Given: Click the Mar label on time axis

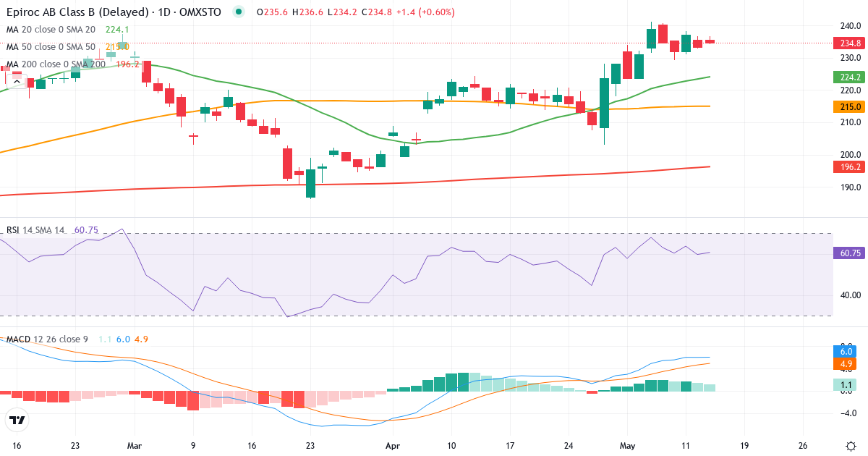Looking at the screenshot, I should 135,446.
